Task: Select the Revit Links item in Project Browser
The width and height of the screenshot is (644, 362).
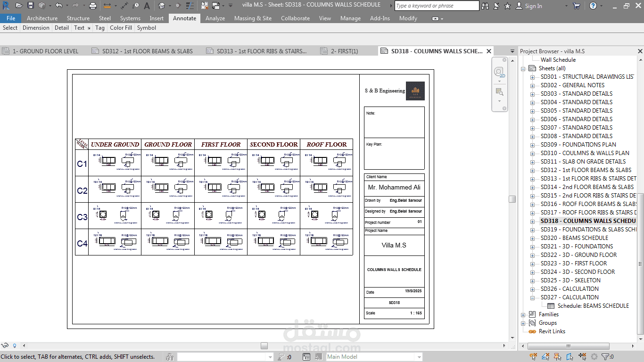Action: click(552, 331)
